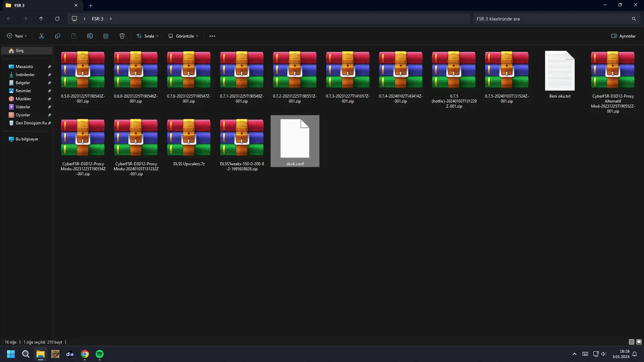Open the notification bell
Viewport: 644px width, 362px height.
(x=635, y=354)
